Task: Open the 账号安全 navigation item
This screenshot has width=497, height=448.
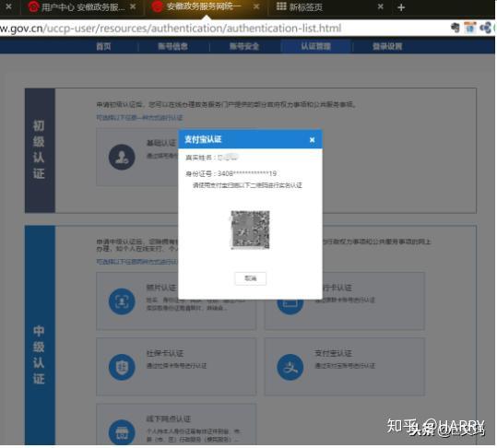Action: (x=244, y=47)
